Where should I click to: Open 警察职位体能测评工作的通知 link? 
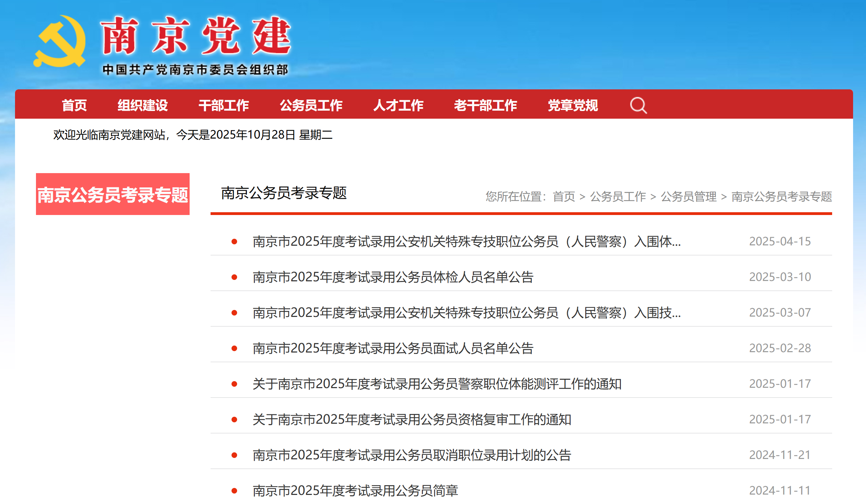click(437, 384)
